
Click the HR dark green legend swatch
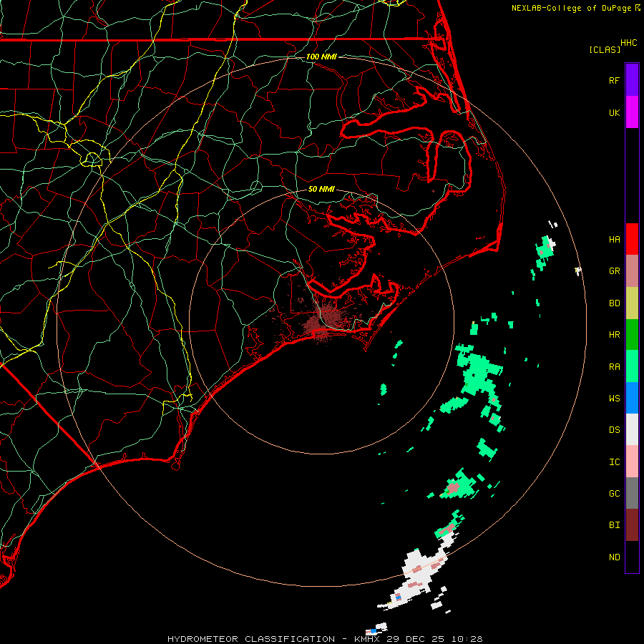click(632, 335)
